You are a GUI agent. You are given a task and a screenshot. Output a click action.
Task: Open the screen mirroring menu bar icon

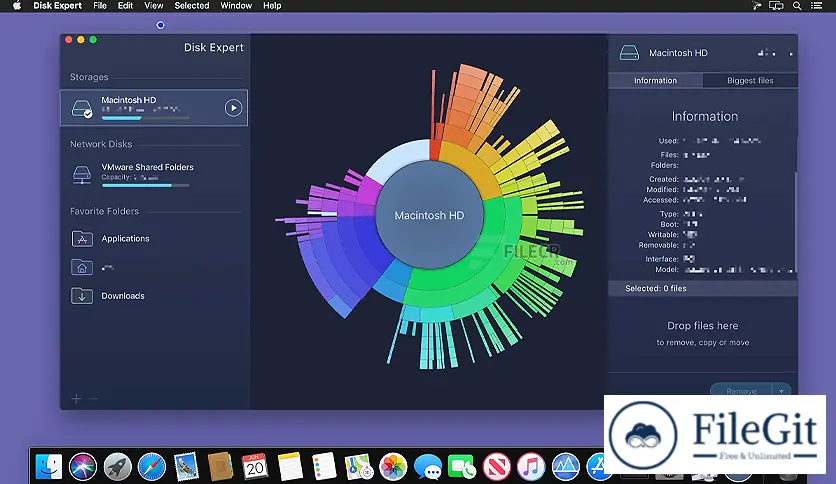[x=776, y=6]
